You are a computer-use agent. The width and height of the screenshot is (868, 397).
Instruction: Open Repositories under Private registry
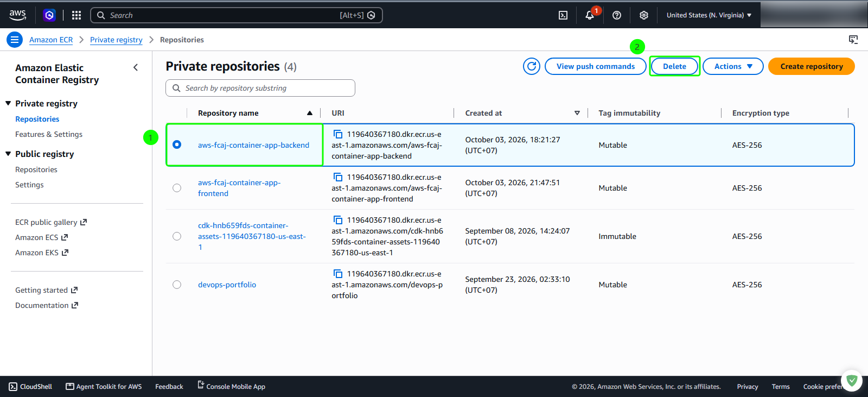pos(37,119)
